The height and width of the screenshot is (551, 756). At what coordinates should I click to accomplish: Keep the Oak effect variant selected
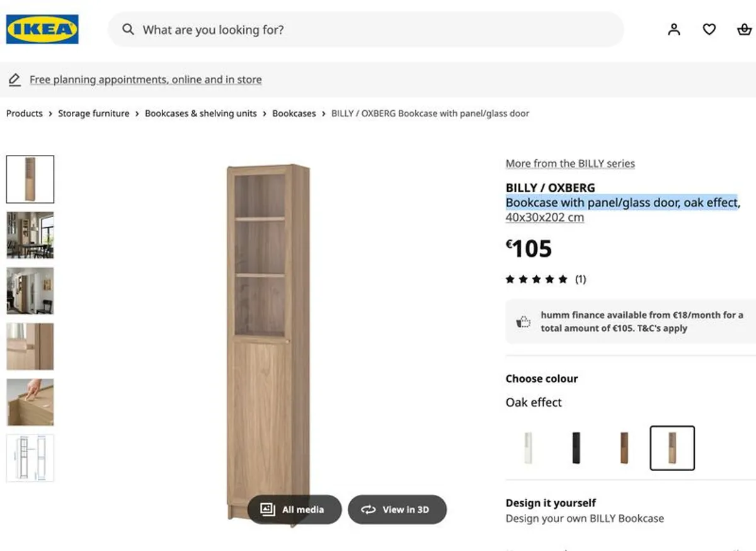[x=672, y=448]
